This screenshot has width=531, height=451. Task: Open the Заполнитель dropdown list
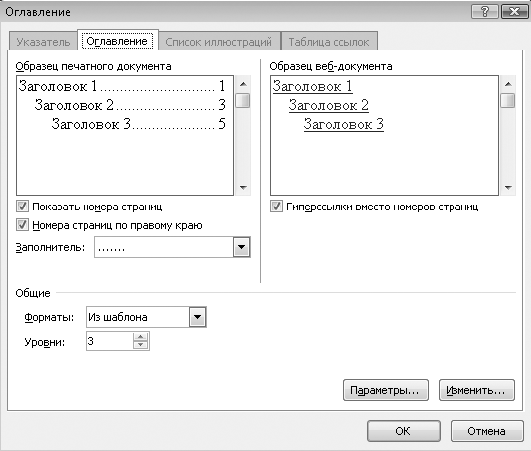pos(241,247)
